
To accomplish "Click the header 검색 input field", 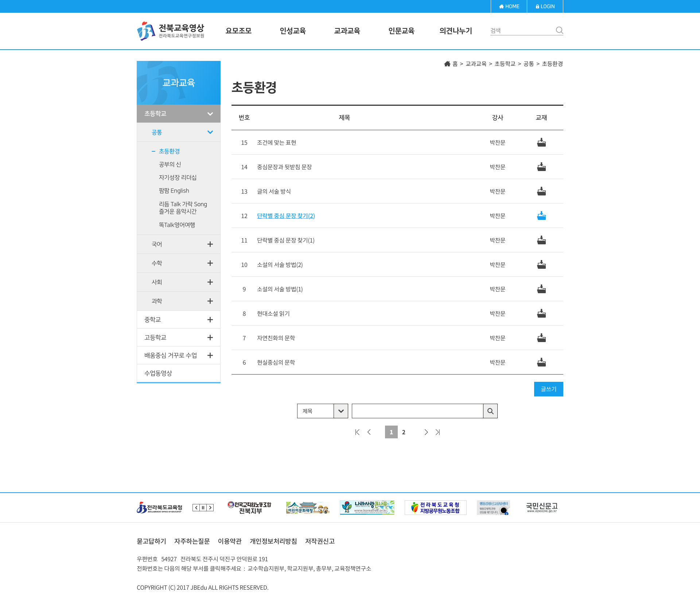I will pos(522,31).
